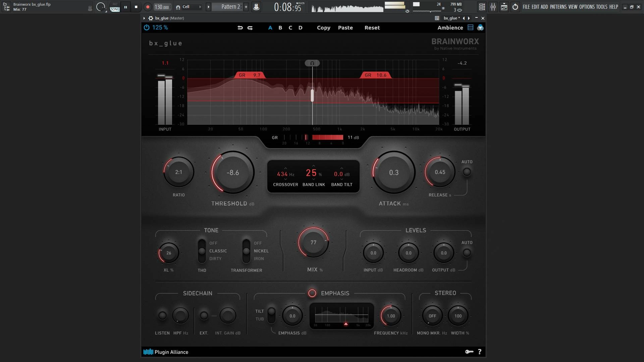The image size is (644, 362).
Task: Toggle the metronome icon in the toolbar
Action: click(256, 7)
